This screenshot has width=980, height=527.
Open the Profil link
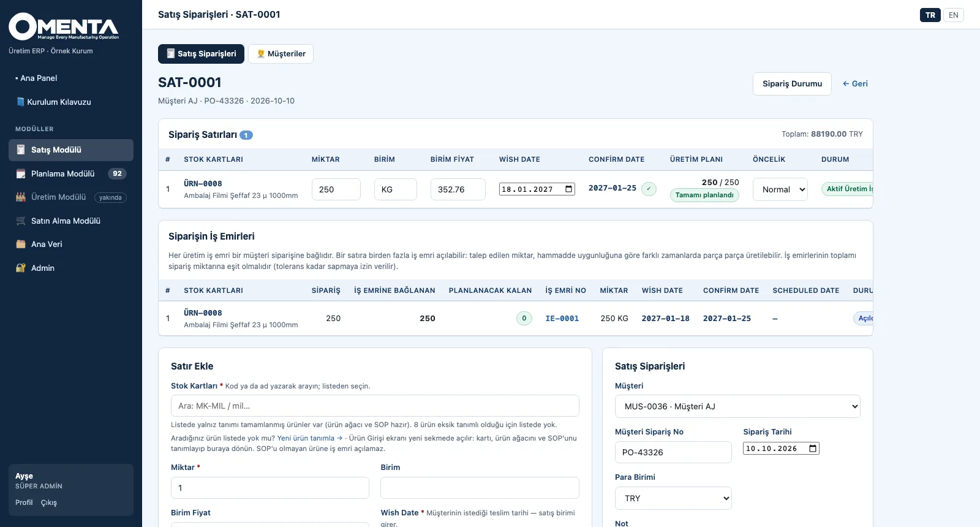[x=24, y=502]
